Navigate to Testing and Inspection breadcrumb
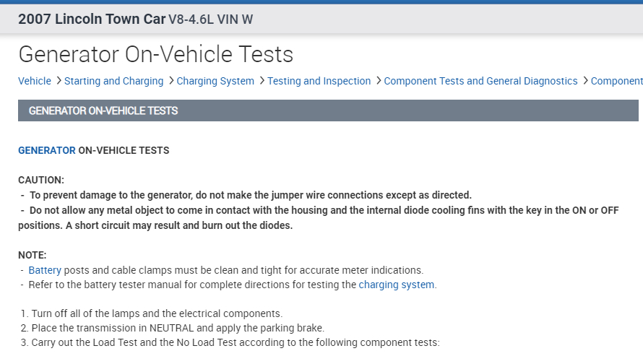Image resolution: width=643 pixels, height=364 pixels. 319,81
